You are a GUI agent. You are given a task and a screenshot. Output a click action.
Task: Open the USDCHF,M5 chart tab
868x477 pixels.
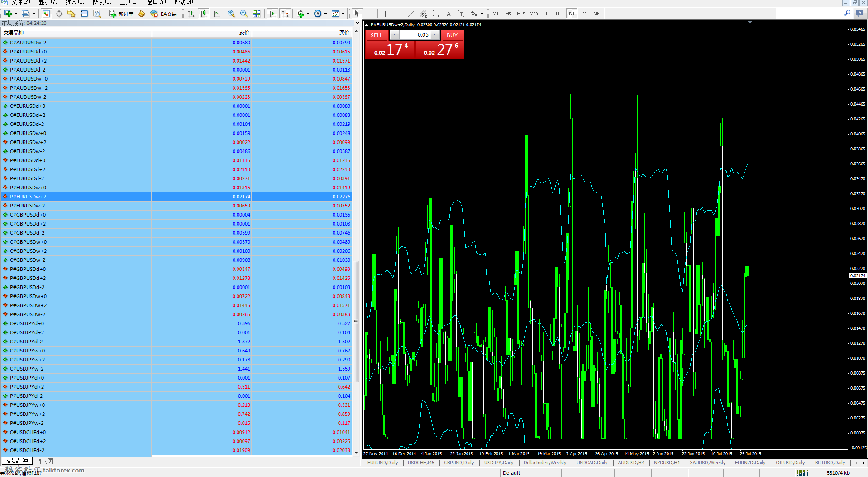[421, 463]
